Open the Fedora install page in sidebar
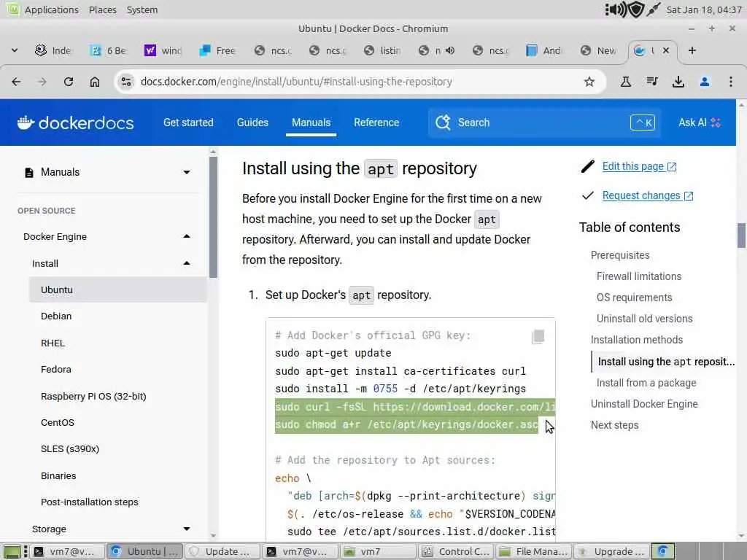747x560 pixels. pyautogui.click(x=56, y=370)
